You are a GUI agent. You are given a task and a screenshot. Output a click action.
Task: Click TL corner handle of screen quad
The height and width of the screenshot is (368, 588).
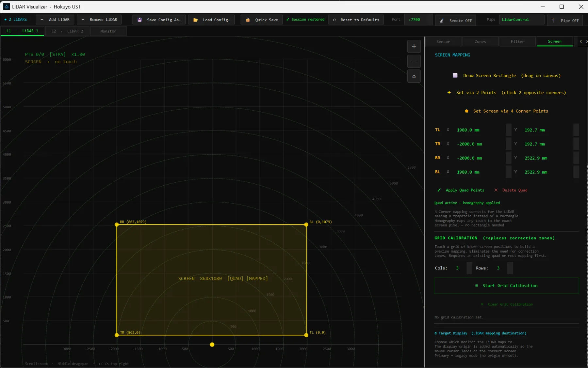click(x=306, y=335)
